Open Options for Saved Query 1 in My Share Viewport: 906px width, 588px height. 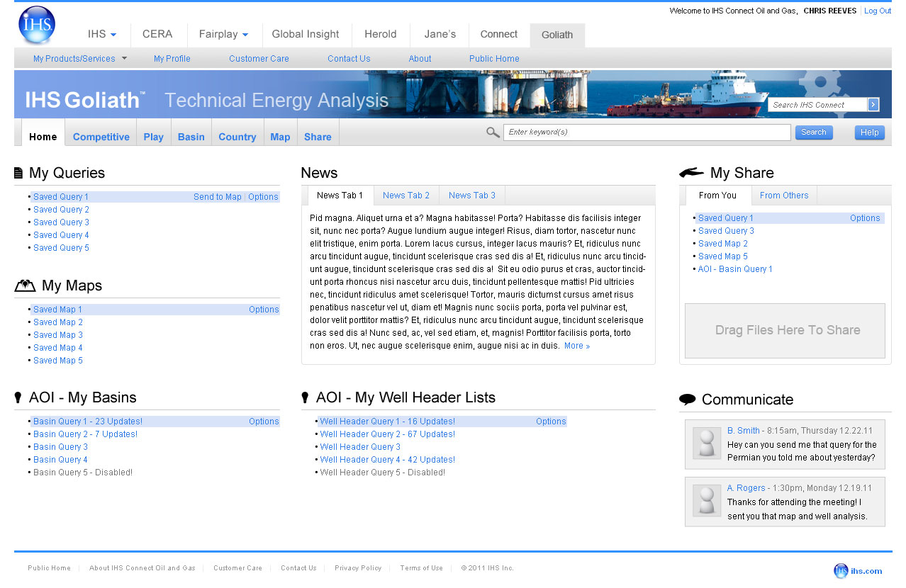point(865,218)
